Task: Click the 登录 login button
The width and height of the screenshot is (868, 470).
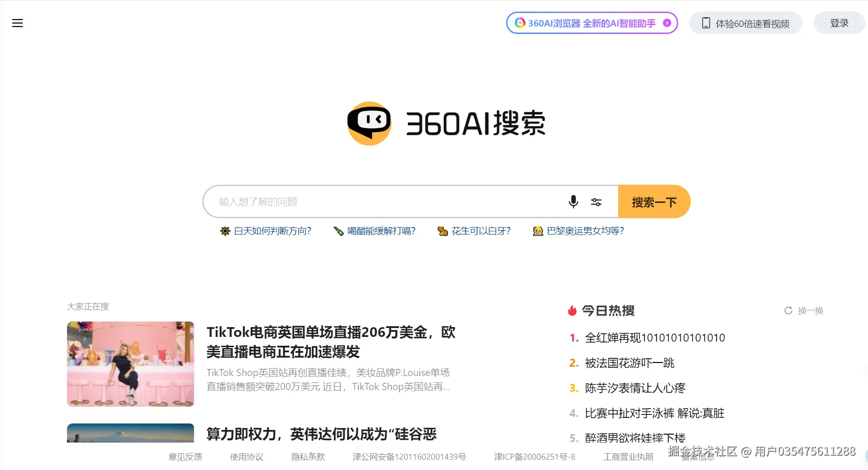Action: tap(839, 23)
